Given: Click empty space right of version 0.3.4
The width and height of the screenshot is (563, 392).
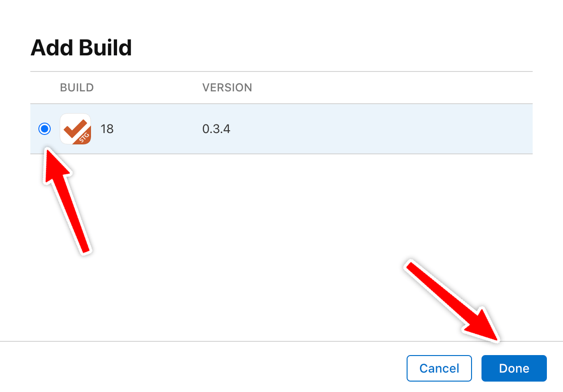Looking at the screenshot, I should tap(379, 129).
